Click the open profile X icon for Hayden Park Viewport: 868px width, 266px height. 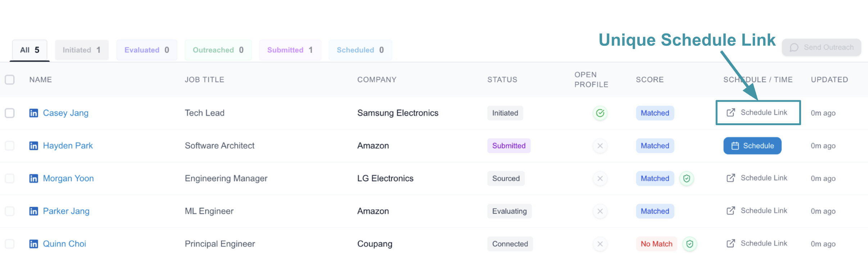tap(600, 146)
